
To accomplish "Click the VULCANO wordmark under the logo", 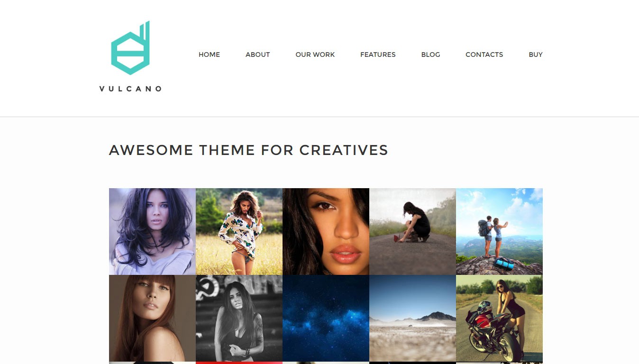I will click(130, 89).
